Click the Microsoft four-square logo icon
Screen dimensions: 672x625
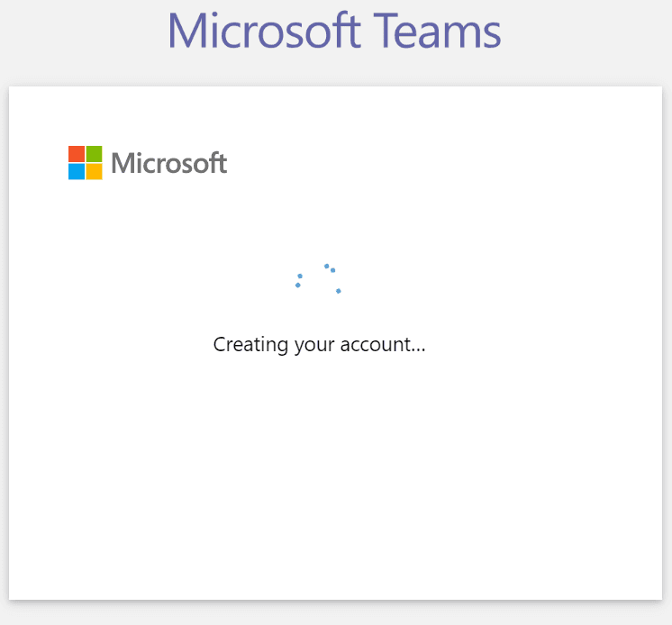86,163
